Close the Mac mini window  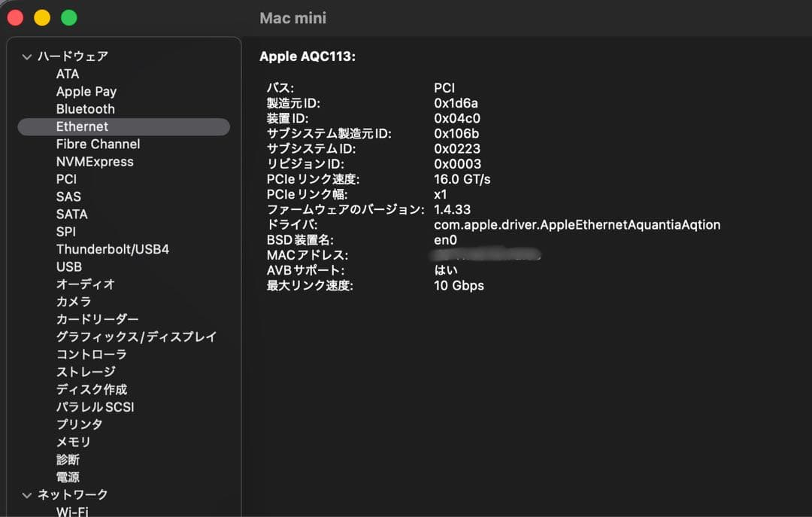point(15,17)
